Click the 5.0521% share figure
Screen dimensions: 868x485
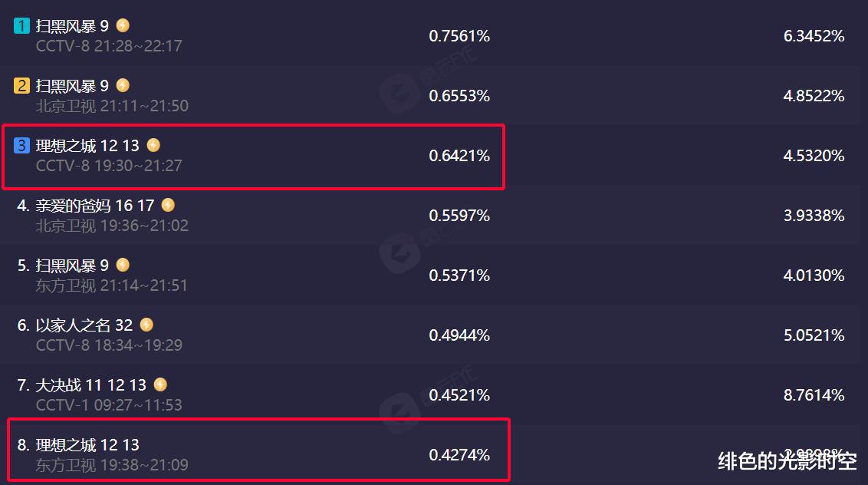(814, 335)
